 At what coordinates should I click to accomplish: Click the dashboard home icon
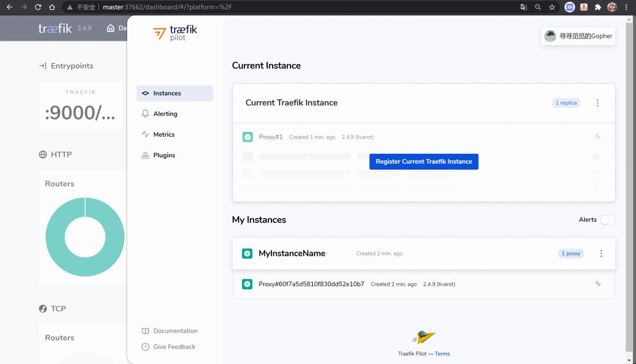pos(110,28)
